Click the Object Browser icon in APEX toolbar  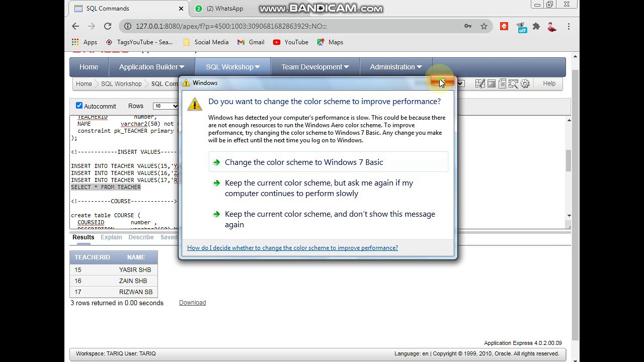point(480,84)
